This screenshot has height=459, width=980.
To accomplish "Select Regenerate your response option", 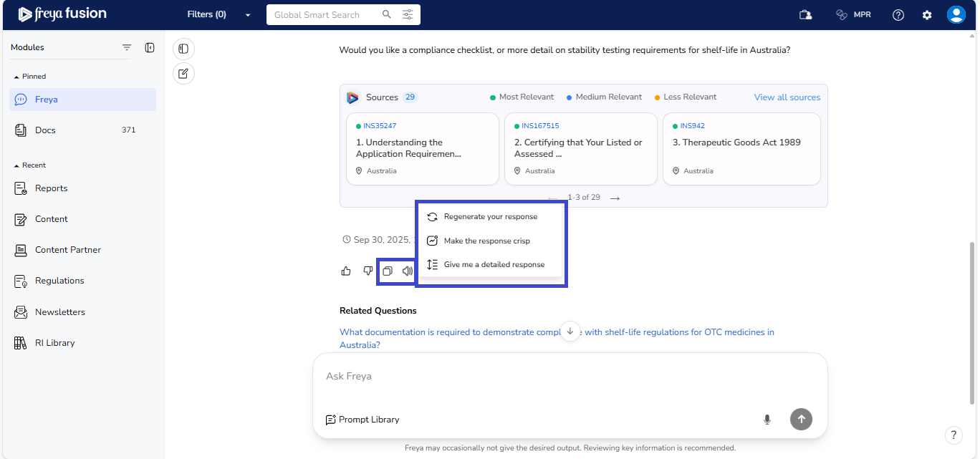I will pyautogui.click(x=490, y=216).
